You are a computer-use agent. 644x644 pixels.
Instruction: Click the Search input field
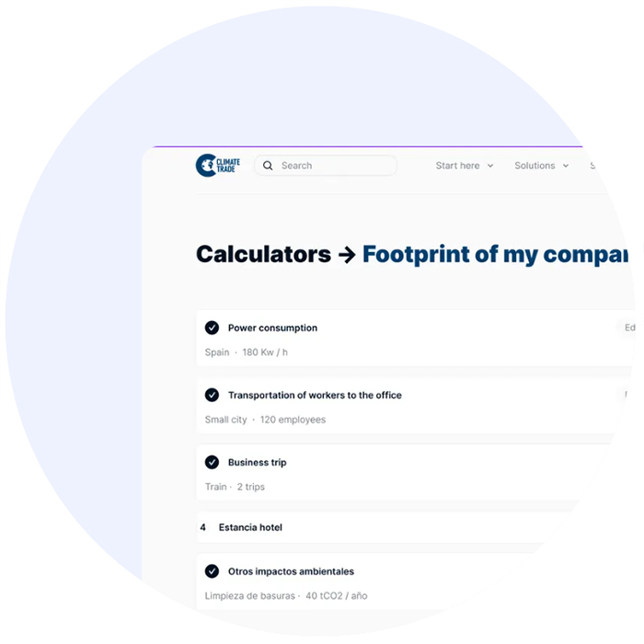coord(326,166)
